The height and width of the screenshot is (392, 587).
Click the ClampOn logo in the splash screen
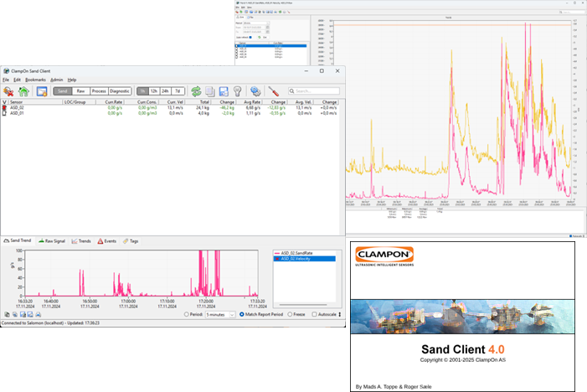coord(384,256)
